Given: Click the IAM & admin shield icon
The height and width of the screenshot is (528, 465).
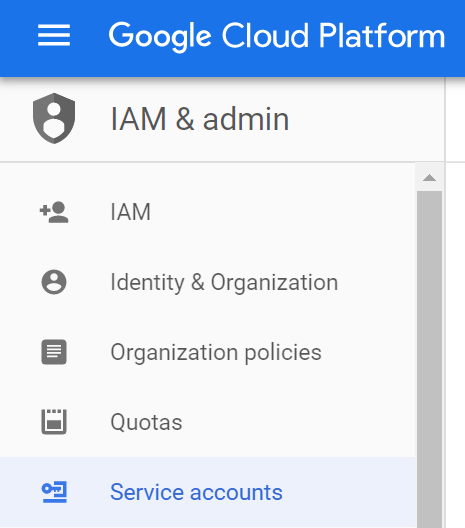Looking at the screenshot, I should pos(54,118).
